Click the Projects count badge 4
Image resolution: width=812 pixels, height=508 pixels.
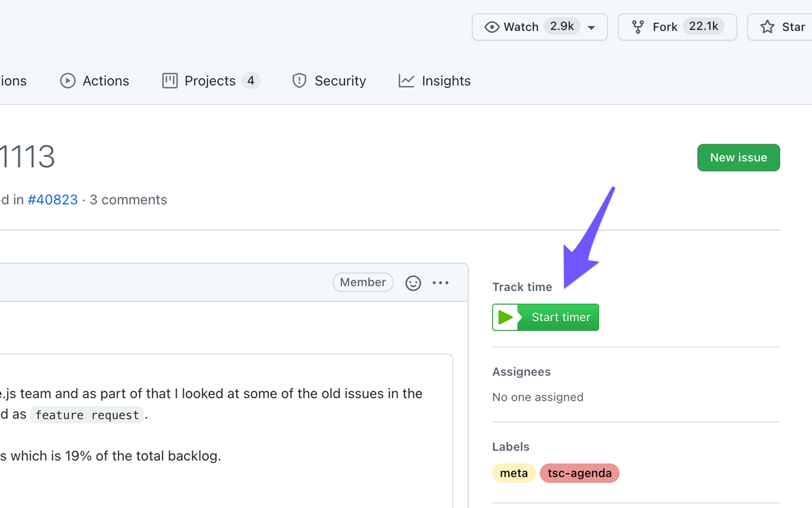coord(251,81)
